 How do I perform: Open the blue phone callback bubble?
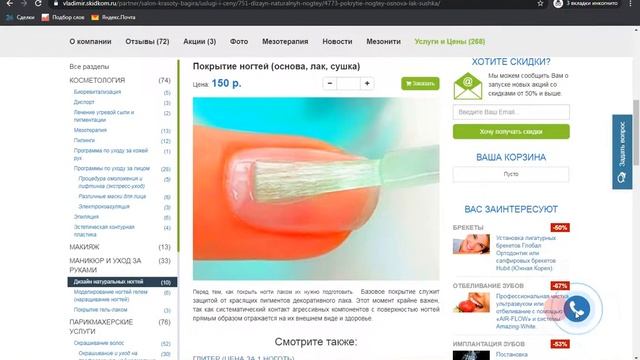pos(576,309)
